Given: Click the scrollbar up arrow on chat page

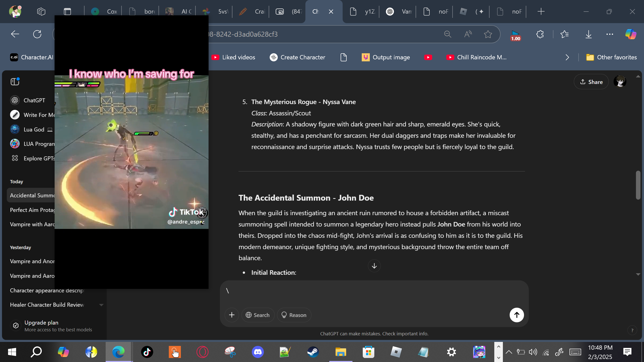Looking at the screenshot, I should point(638,76).
